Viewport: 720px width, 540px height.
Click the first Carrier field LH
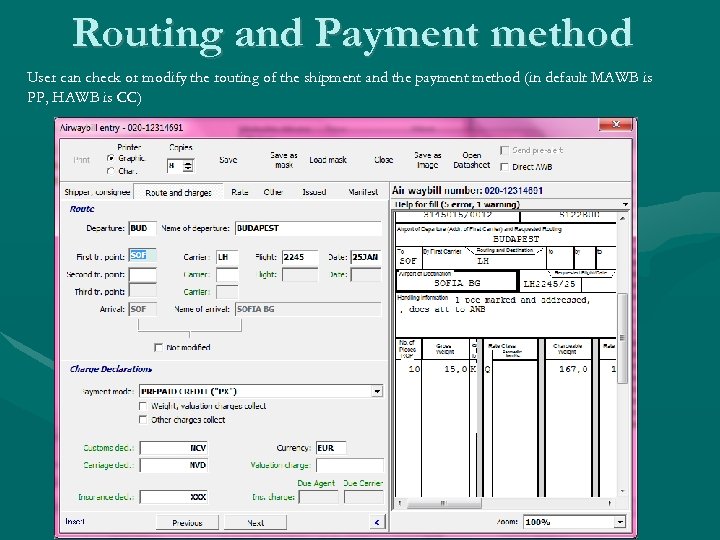tap(227, 257)
